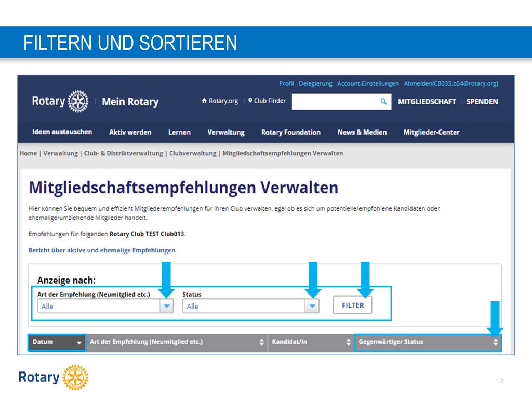Click the Rotary.org home icon

(x=204, y=101)
